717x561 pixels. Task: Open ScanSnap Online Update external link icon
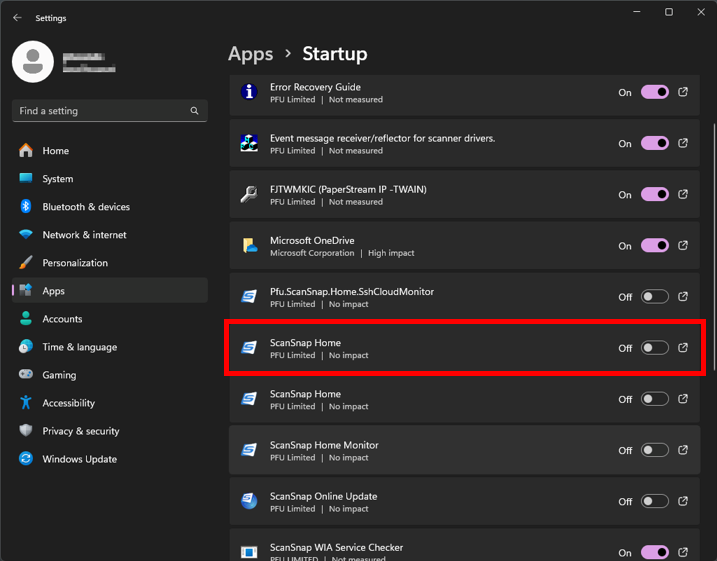[x=683, y=501]
